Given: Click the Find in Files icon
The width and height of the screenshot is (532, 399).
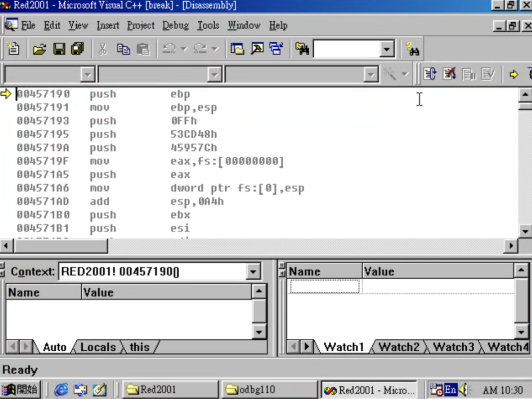Looking at the screenshot, I should click(x=302, y=49).
